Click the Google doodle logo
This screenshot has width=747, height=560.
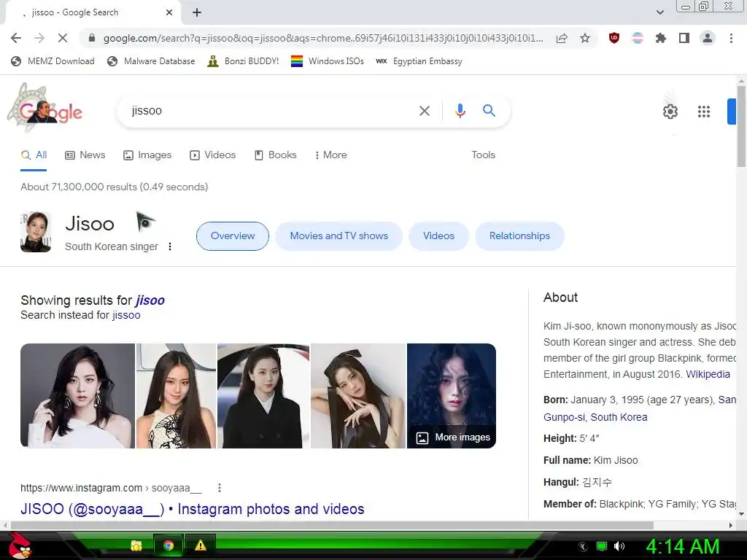tap(44, 108)
